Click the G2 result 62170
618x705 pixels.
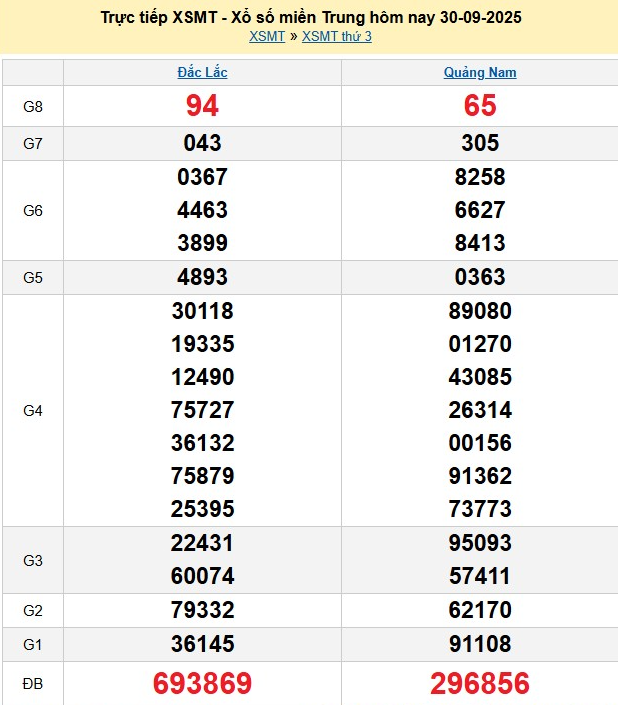pos(480,610)
